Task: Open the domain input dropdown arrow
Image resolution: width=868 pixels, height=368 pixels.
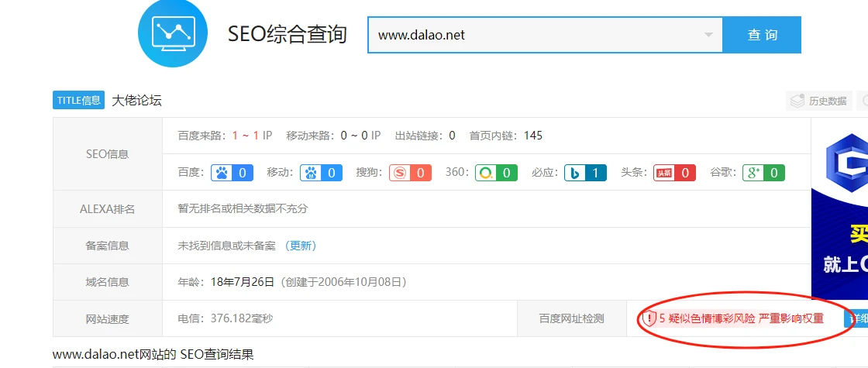Action: pyautogui.click(x=708, y=35)
